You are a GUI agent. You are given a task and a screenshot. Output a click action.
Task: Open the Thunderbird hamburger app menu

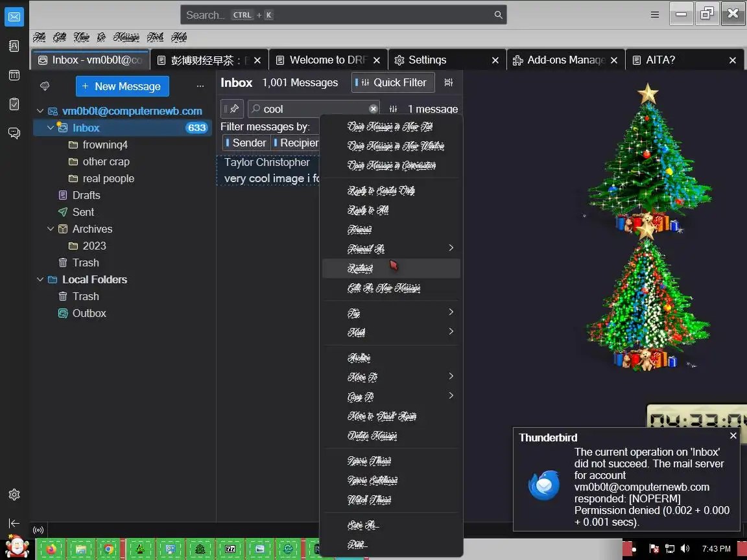pyautogui.click(x=655, y=15)
